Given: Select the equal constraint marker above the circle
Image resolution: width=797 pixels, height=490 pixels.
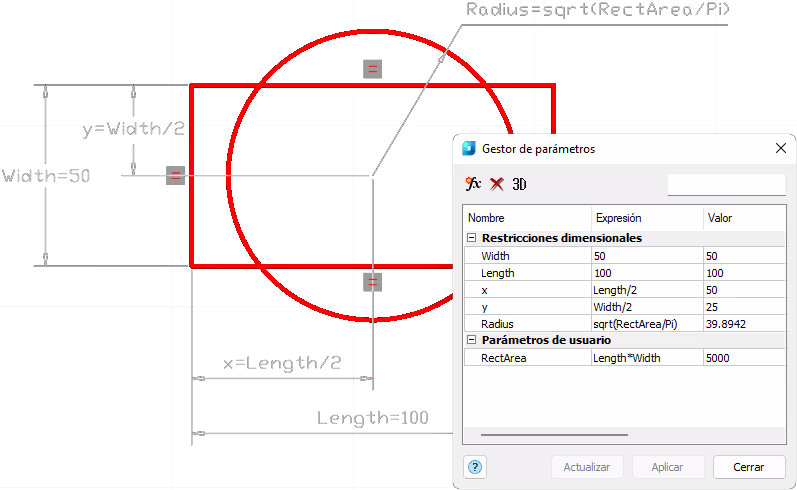Looking at the screenshot, I should [x=373, y=69].
